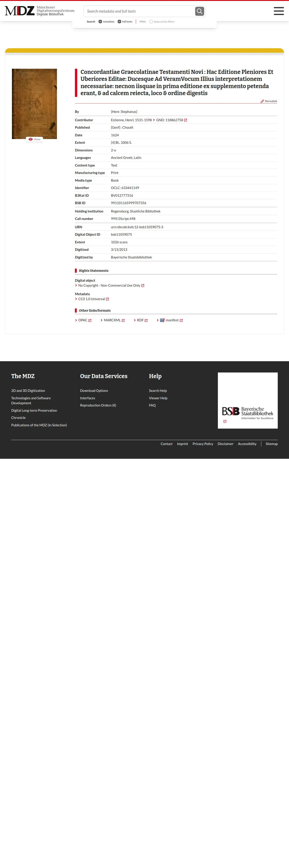
Task: Open 2D and 3D Digitization footer link
Action: click(28, 391)
